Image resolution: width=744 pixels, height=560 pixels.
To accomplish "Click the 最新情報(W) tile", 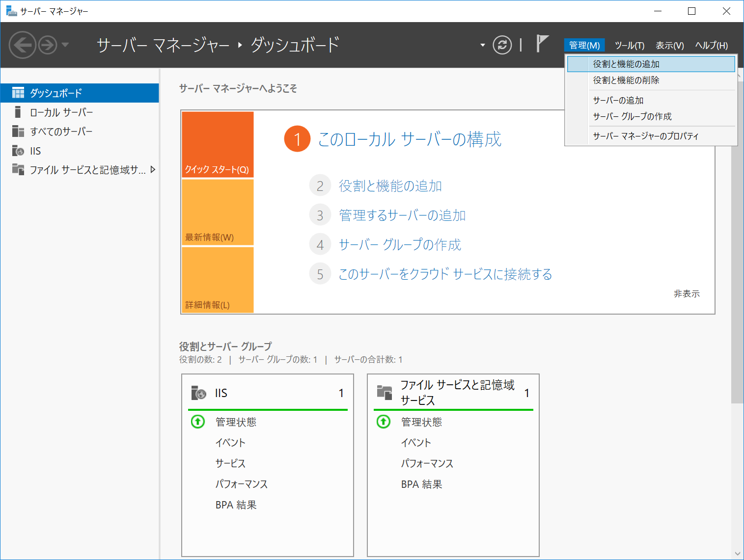I will click(218, 212).
